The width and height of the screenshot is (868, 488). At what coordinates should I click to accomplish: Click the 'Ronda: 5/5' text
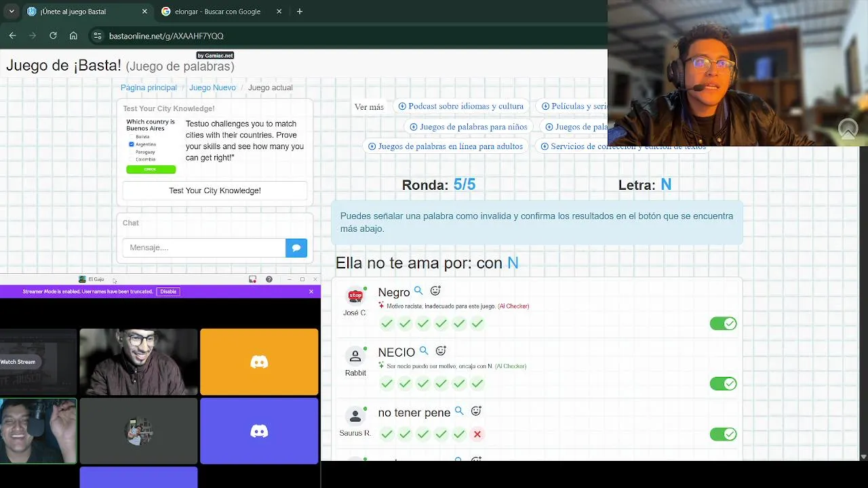pos(439,184)
